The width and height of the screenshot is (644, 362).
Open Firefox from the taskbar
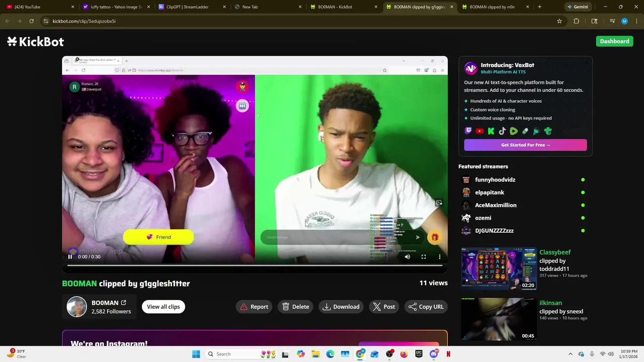(404, 354)
